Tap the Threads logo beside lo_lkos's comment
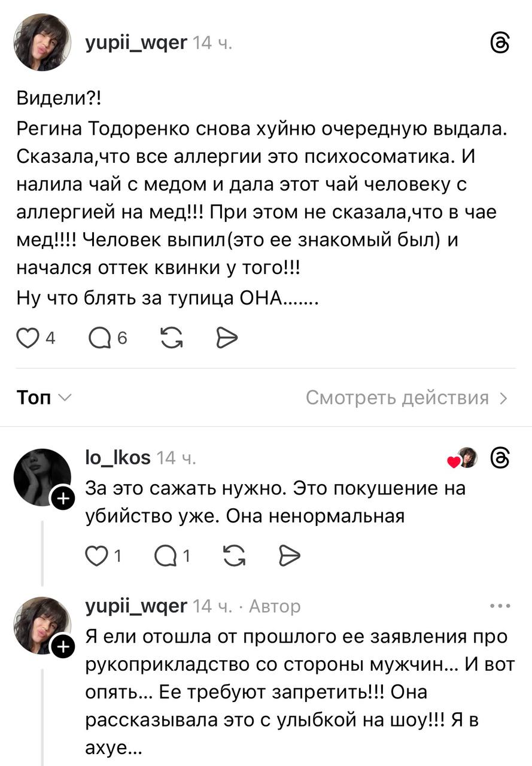This screenshot has width=532, height=766. click(x=500, y=458)
